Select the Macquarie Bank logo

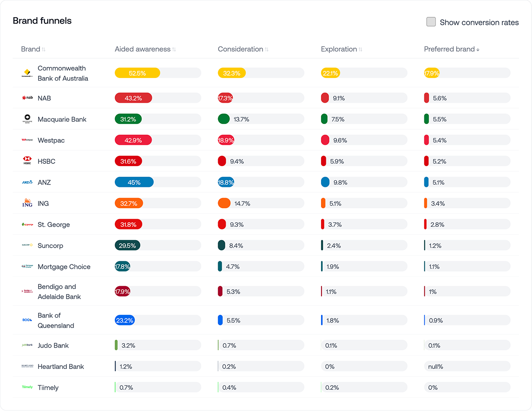[27, 119]
